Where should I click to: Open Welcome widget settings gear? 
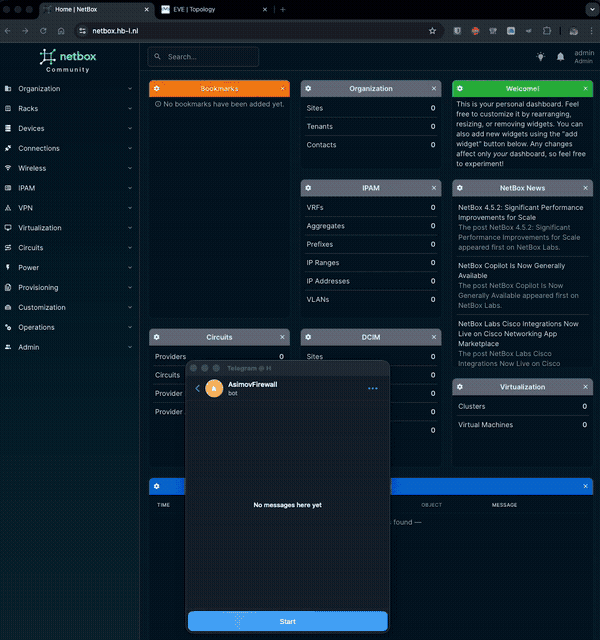460,89
